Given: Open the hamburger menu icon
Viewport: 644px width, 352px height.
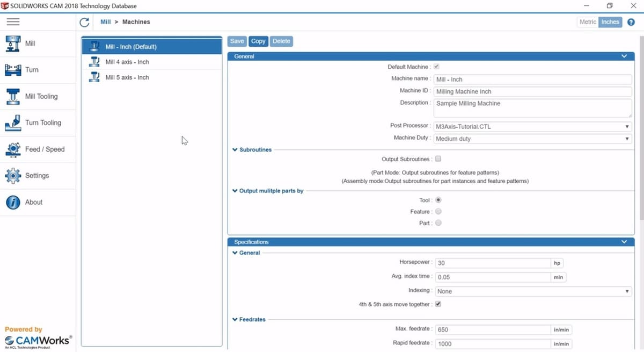Looking at the screenshot, I should coord(13,22).
